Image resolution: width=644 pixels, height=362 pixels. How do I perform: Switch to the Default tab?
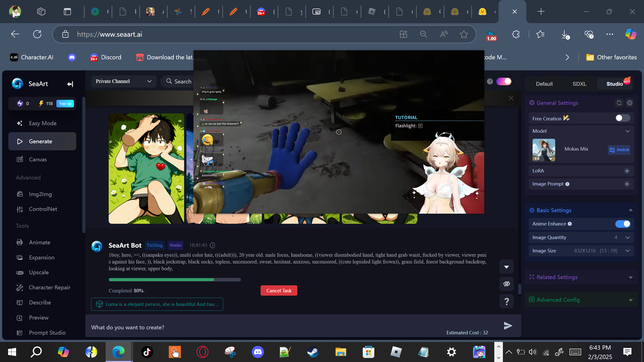(x=544, y=84)
